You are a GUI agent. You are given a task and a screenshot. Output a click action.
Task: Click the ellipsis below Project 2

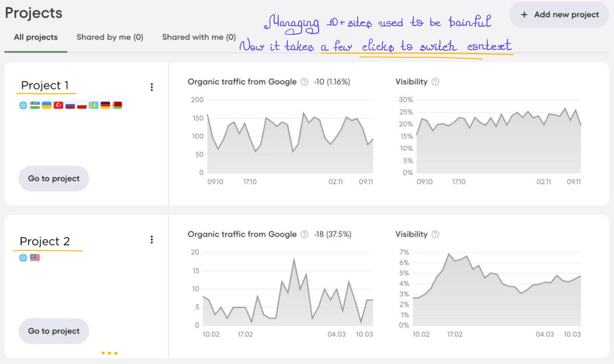(x=109, y=353)
